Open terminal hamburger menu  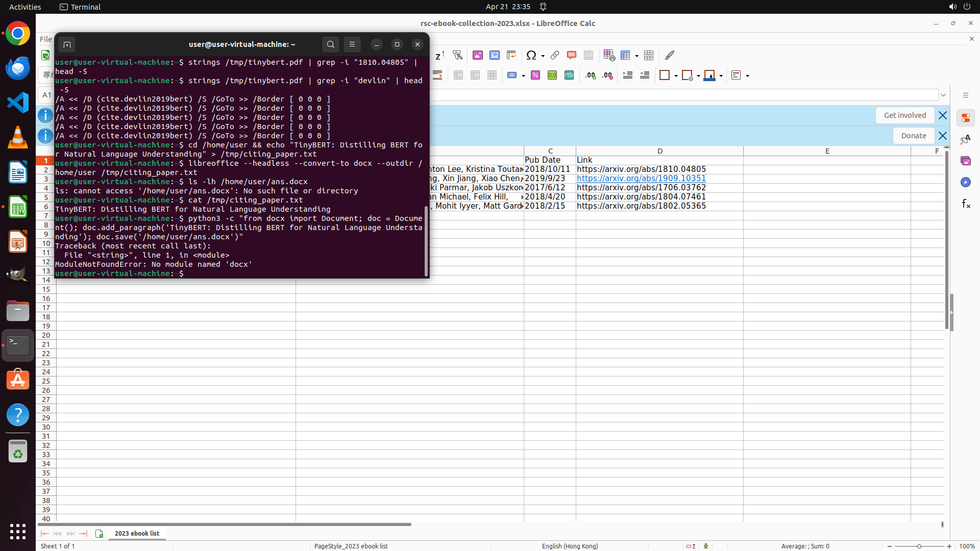[352, 44]
